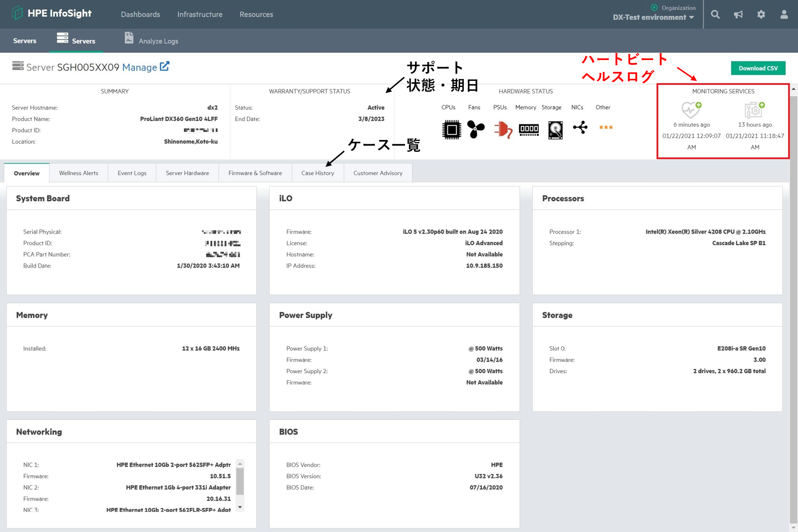The width and height of the screenshot is (798, 532).
Task: Select the Overview tab
Action: click(x=26, y=173)
